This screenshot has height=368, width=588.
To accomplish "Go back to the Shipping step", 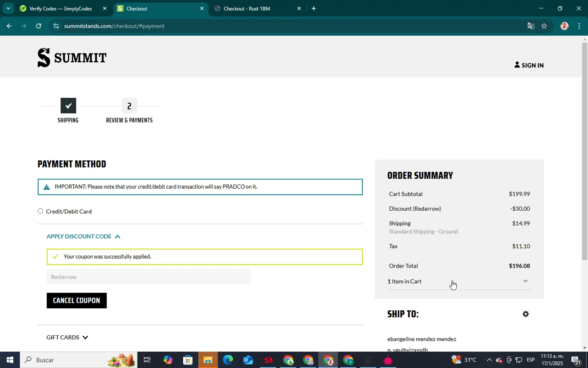I will (68, 111).
